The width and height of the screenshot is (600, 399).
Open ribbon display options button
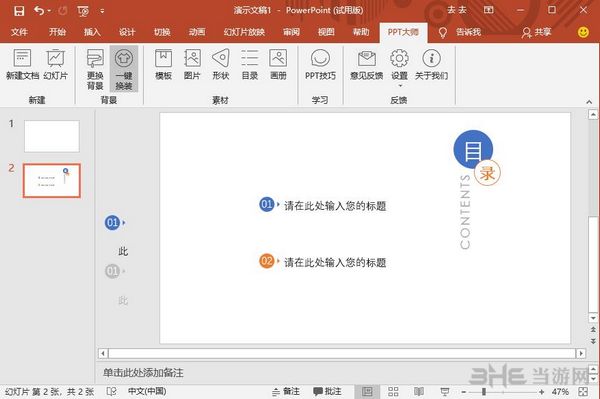pyautogui.click(x=489, y=10)
